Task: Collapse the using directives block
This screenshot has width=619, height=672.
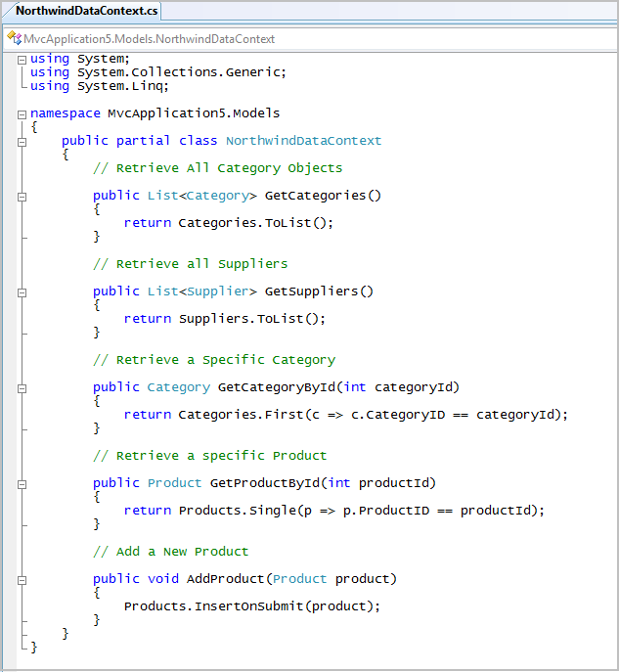Action: (x=22, y=60)
